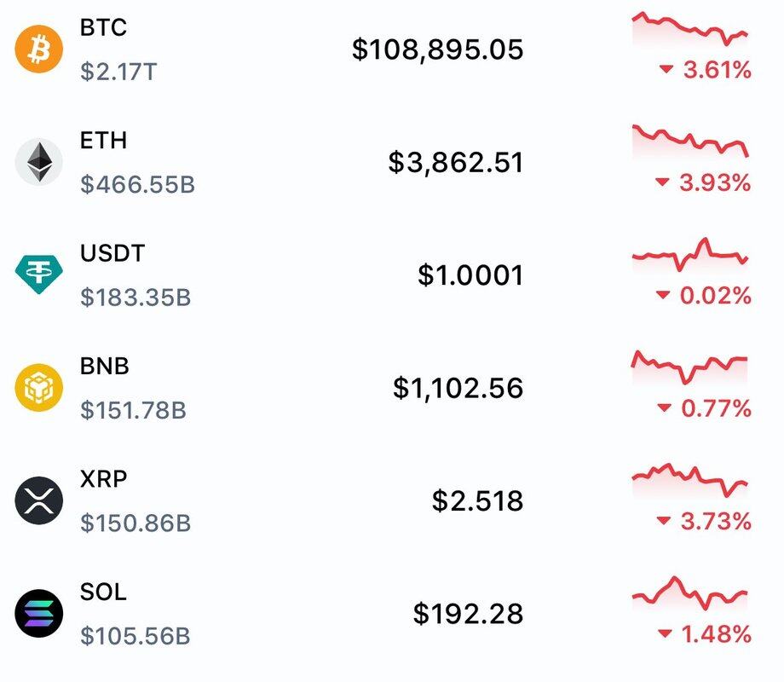Open the SOL sparkline chart

point(689,593)
